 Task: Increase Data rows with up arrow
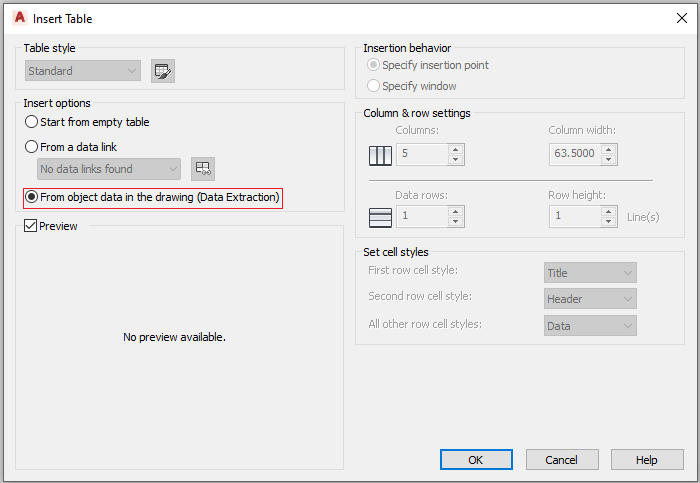point(455,212)
